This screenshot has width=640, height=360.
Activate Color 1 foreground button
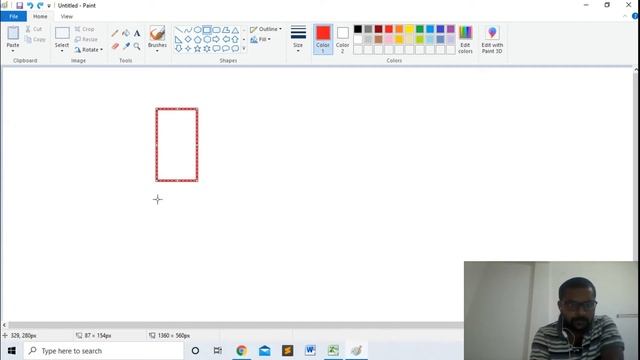pos(323,39)
